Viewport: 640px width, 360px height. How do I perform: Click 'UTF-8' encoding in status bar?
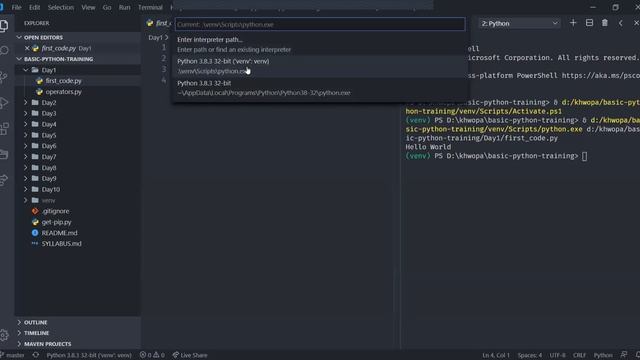click(558, 355)
